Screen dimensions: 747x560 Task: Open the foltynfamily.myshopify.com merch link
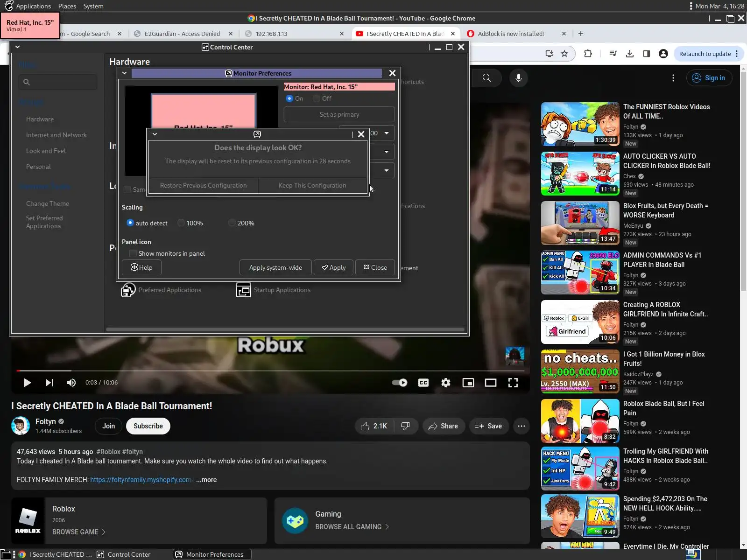pyautogui.click(x=141, y=480)
